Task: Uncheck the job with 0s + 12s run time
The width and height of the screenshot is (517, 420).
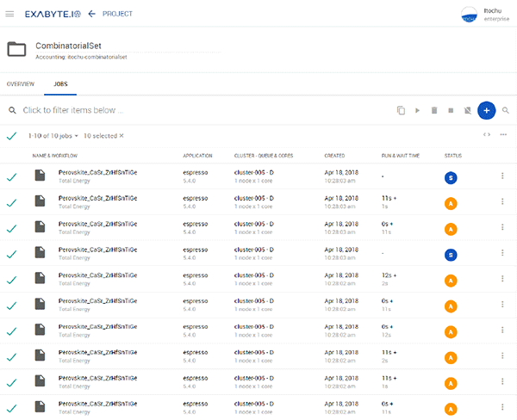Action: click(11, 331)
